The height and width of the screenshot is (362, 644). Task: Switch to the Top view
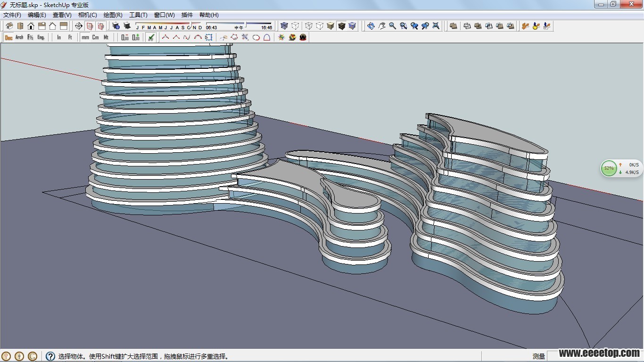point(20,26)
